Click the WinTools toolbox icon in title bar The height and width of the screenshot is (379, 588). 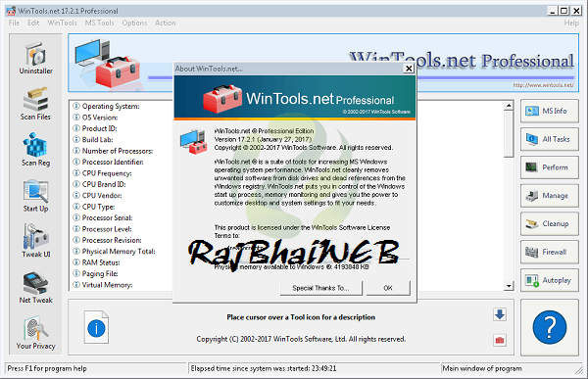coord(11,11)
